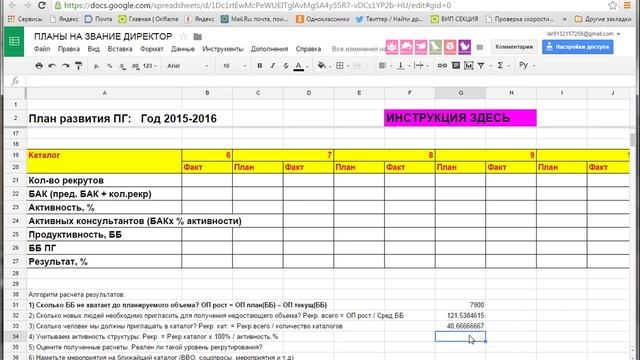The height and width of the screenshot is (360, 640).
Task: Undo the last action
Action: pyautogui.click(x=52, y=66)
